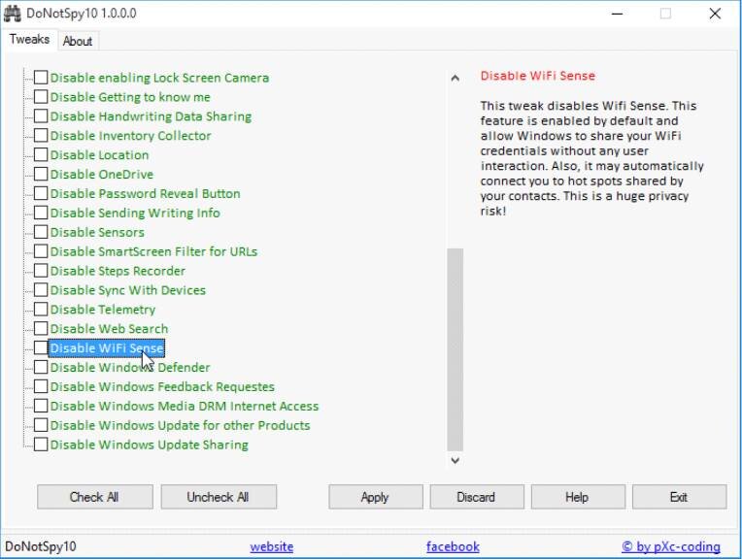
Task: Click the scrollbar down arrow
Action: [455, 460]
